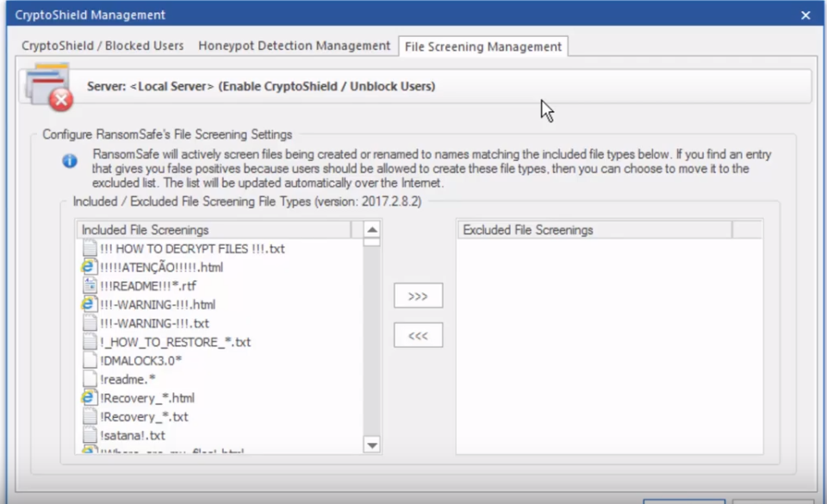The image size is (827, 504).
Task: Select '!!!-WARNING-!!!.html' entry
Action: click(x=149, y=305)
